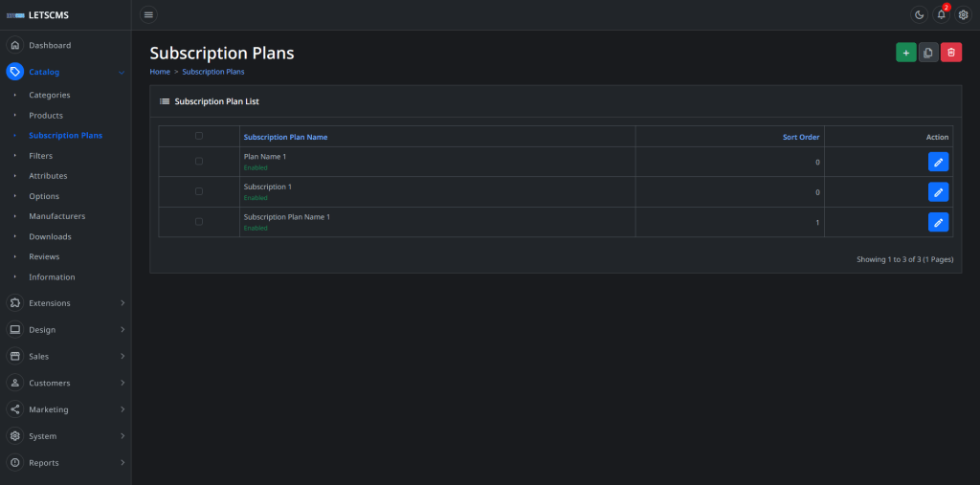Viewport: 980px width, 485px height.
Task: Open Products in the Catalog submenu
Action: point(46,116)
